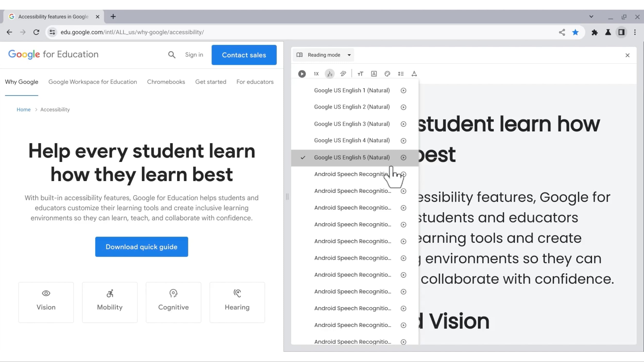This screenshot has width=644, height=362.
Task: Open the voice selection icon in Reading mode
Action: pos(329,74)
